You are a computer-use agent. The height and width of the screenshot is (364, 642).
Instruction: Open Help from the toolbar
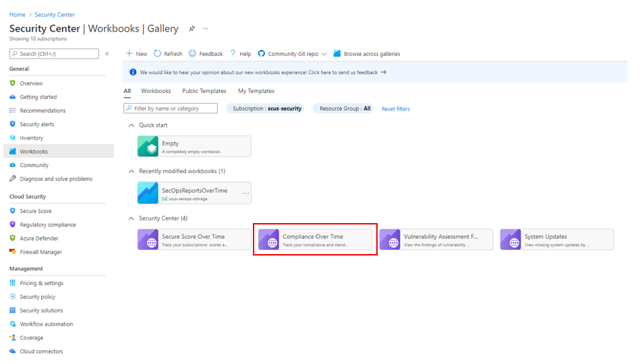[240, 54]
